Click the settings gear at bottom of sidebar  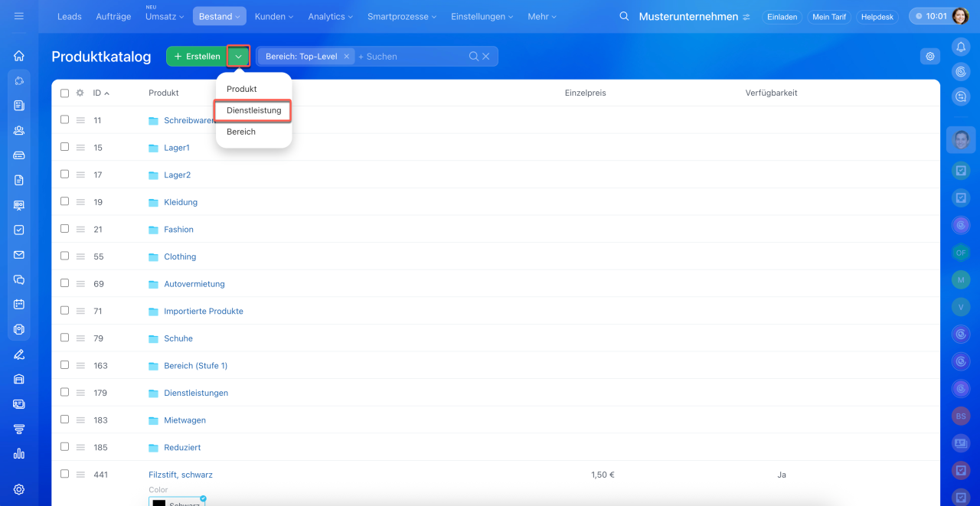[x=19, y=489]
